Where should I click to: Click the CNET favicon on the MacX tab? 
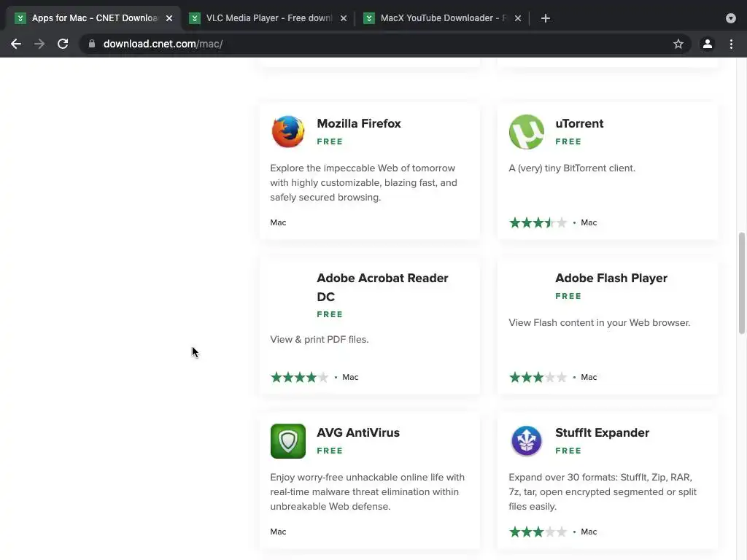point(368,18)
